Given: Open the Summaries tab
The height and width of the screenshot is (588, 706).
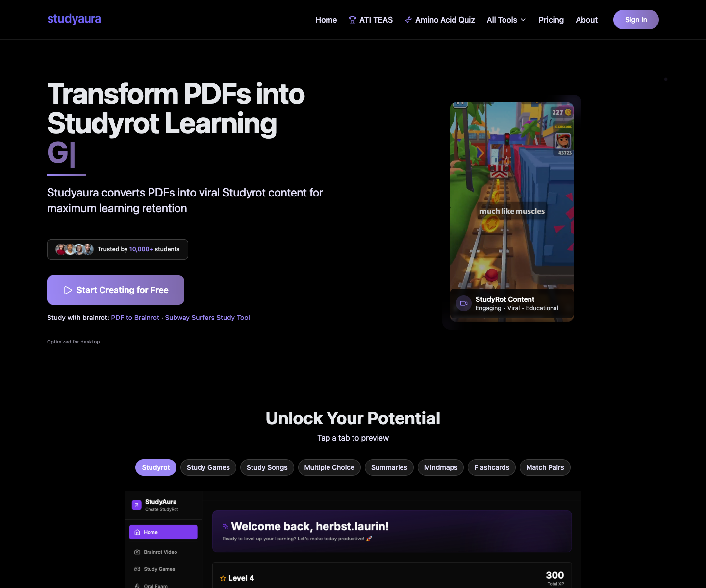Looking at the screenshot, I should click(x=389, y=467).
